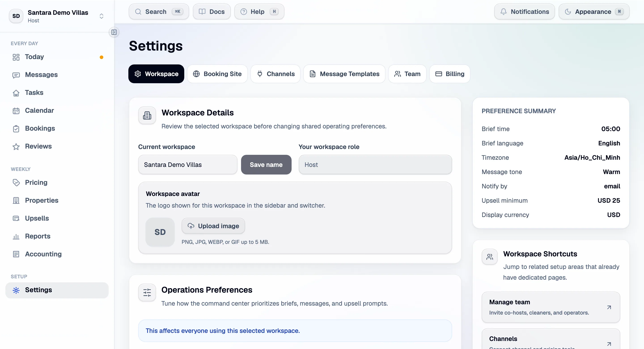
Task: Edit the Current workspace name field
Action: click(188, 165)
